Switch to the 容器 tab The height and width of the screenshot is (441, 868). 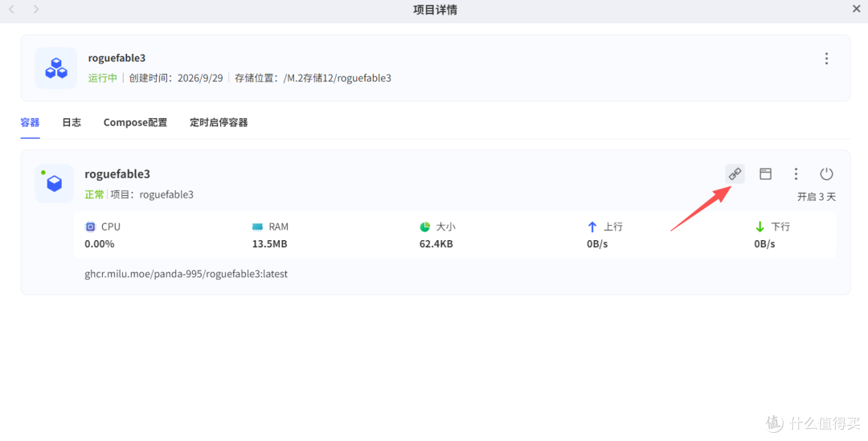point(30,122)
